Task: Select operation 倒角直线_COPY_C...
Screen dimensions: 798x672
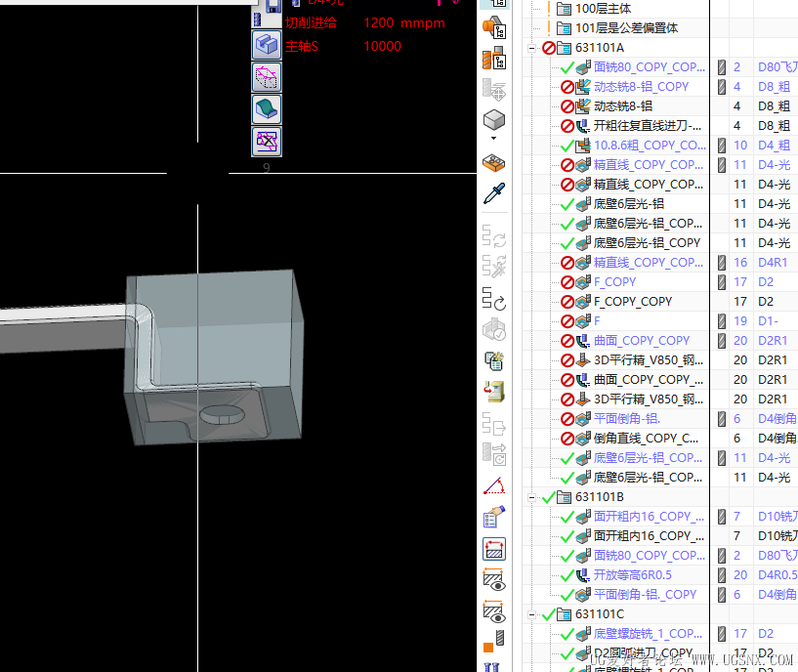Action: tap(646, 438)
